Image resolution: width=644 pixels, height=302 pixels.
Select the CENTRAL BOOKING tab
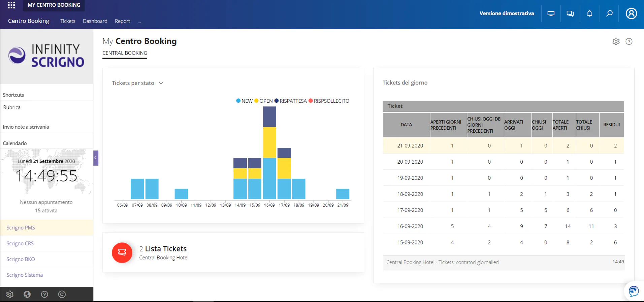click(x=125, y=53)
